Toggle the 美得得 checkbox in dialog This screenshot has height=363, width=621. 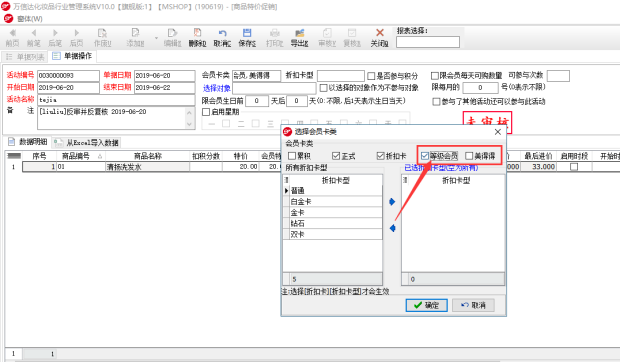point(469,156)
